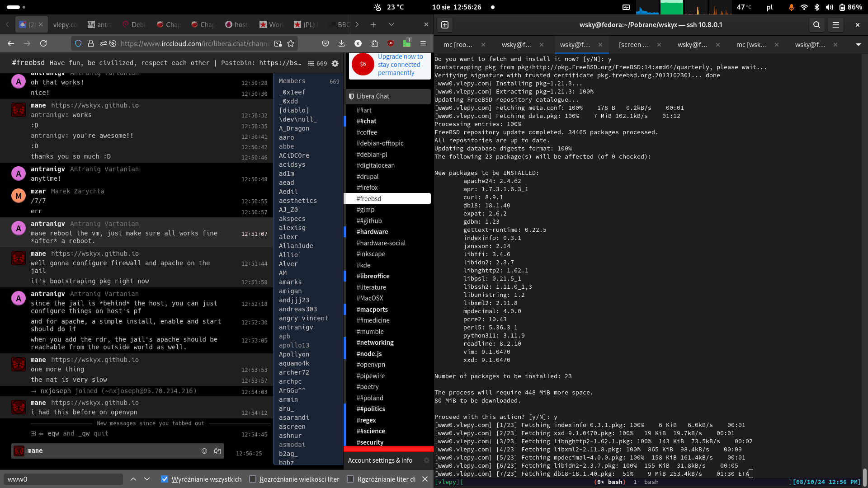Save page to Pocket icon
This screenshot has height=488, width=868.
[x=325, y=43]
